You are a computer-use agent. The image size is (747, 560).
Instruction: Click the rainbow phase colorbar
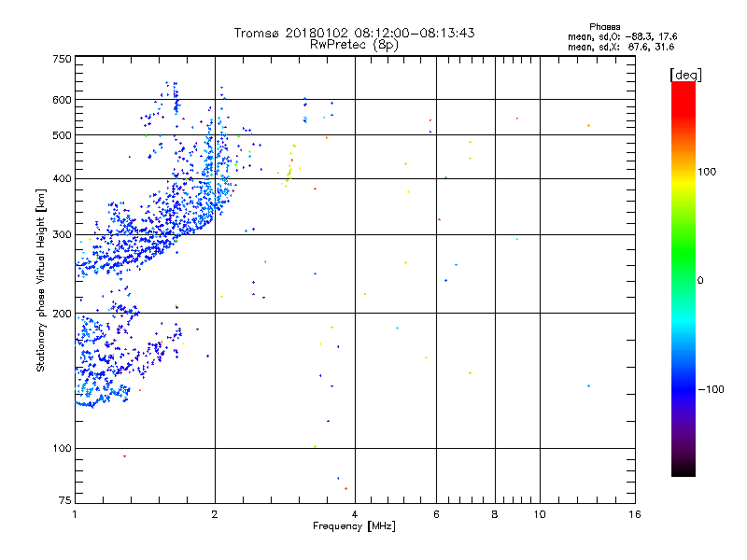(x=684, y=279)
